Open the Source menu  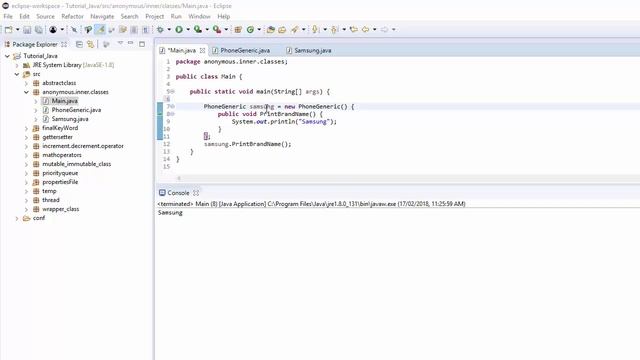[x=45, y=16]
